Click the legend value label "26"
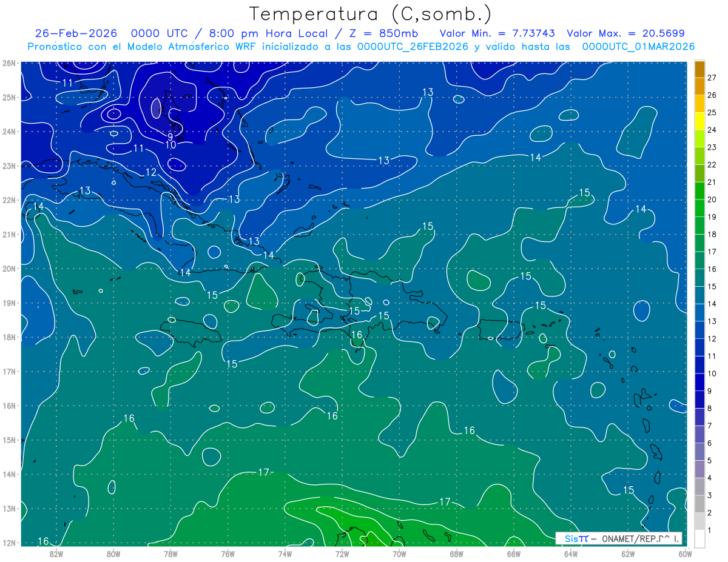728x562 pixels. 712,95
